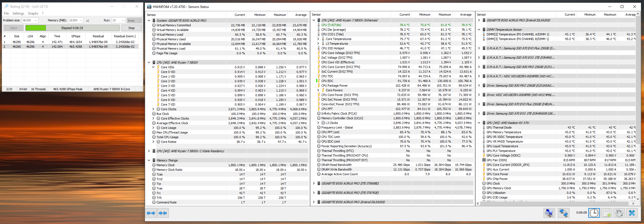
Task: Click the Stop button in LinX
Action: coord(131,28)
